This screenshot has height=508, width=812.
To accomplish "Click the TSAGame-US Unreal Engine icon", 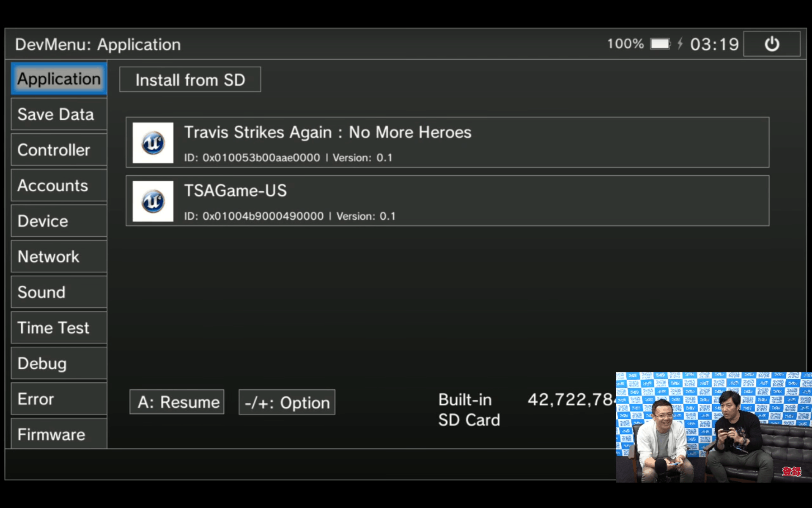I will tap(153, 201).
